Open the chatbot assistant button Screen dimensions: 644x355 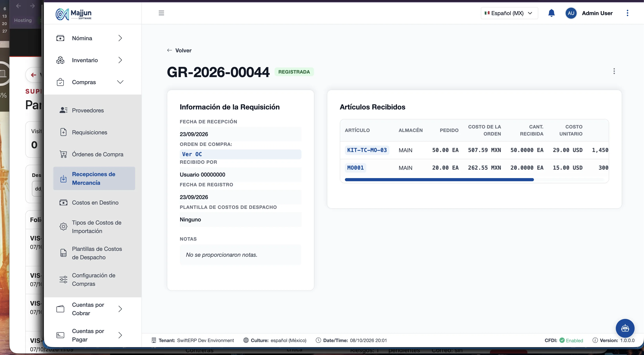[x=625, y=328]
